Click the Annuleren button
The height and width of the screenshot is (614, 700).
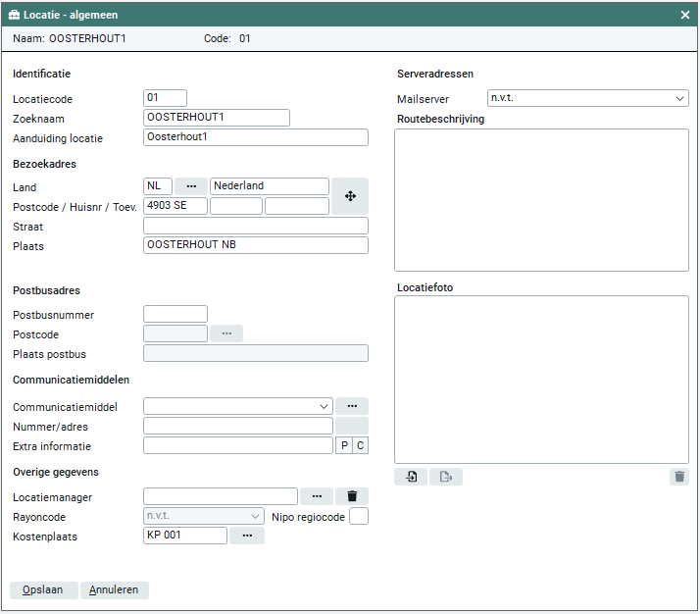(x=115, y=589)
